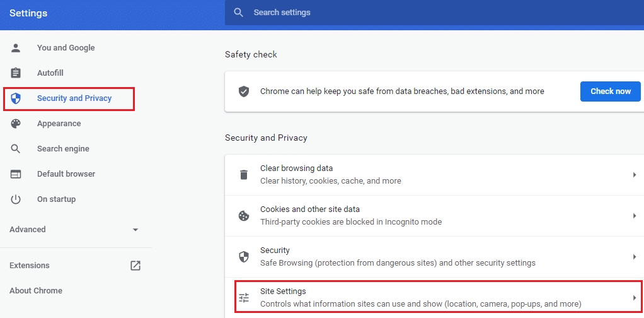Click the Default browser window icon
644x318 pixels.
point(16,174)
